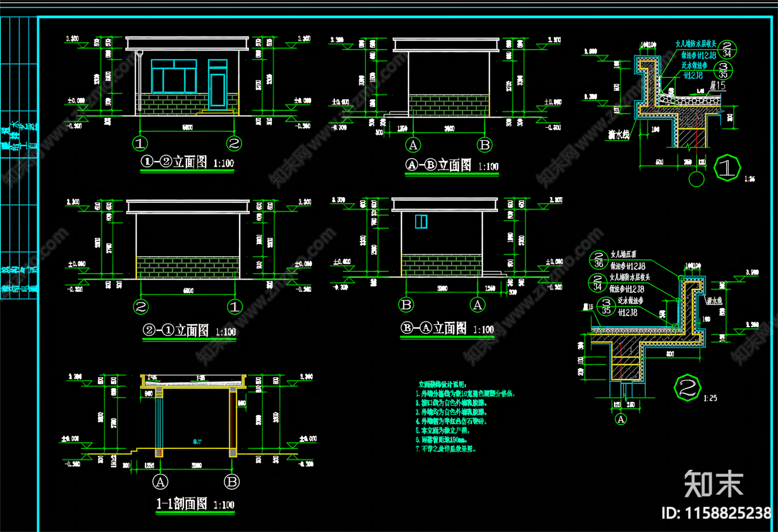The width and height of the screenshot is (778, 532).
Task: Select axis bubble A under the Ⓐ-Ⓑ立面图 elevation
Action: coord(413,145)
